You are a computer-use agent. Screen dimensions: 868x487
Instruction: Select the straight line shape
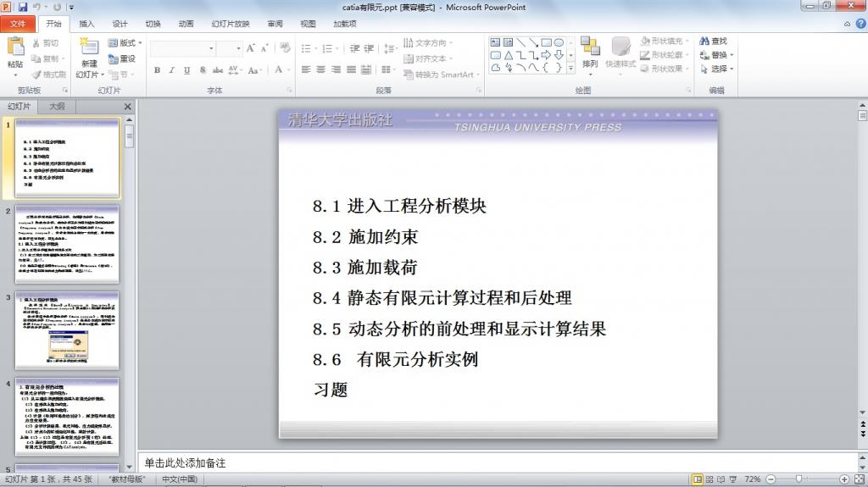pyautogui.click(x=521, y=42)
